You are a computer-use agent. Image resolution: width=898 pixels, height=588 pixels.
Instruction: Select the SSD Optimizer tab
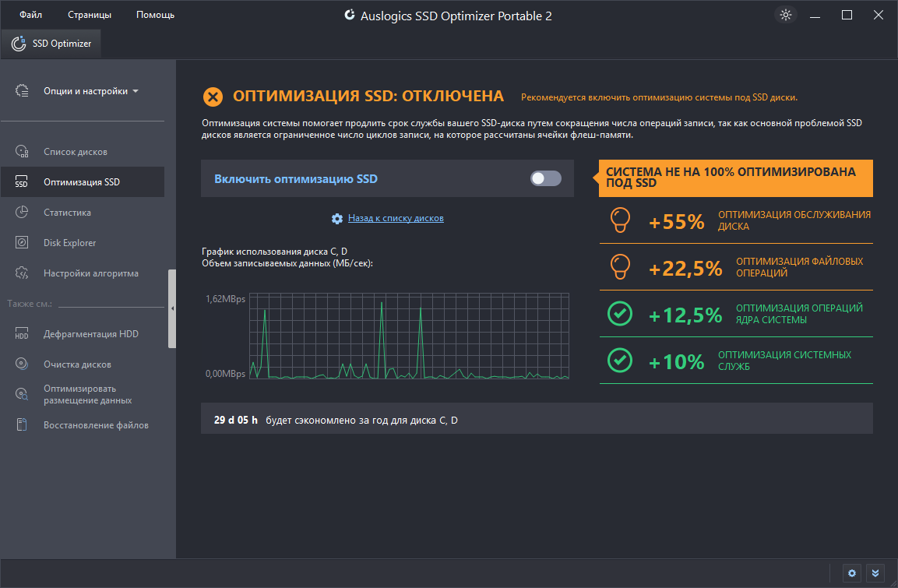tap(51, 44)
